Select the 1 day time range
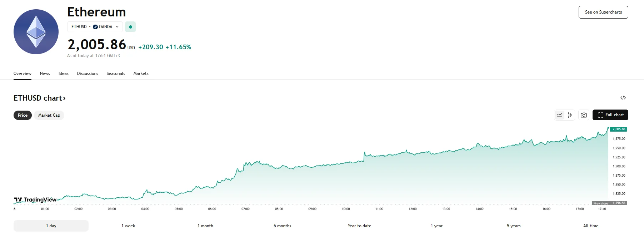Viewport: 644px width, 238px height. 51,226
